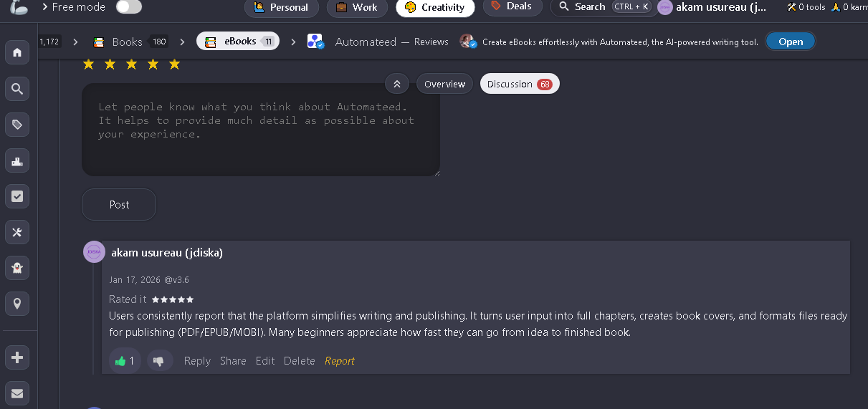Viewport: 868px width, 409px height.
Task: Click the chevron between Books and eBooks
Action: [183, 42]
